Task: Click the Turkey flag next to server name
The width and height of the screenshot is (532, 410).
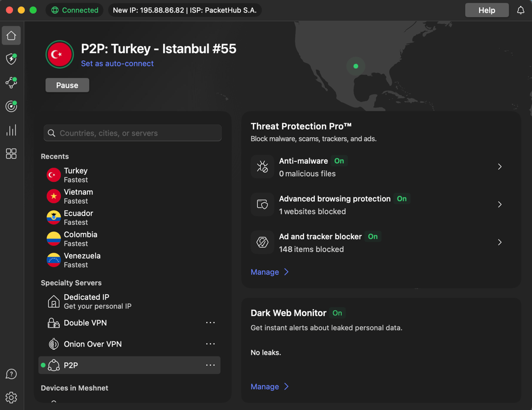Action: pos(60,55)
